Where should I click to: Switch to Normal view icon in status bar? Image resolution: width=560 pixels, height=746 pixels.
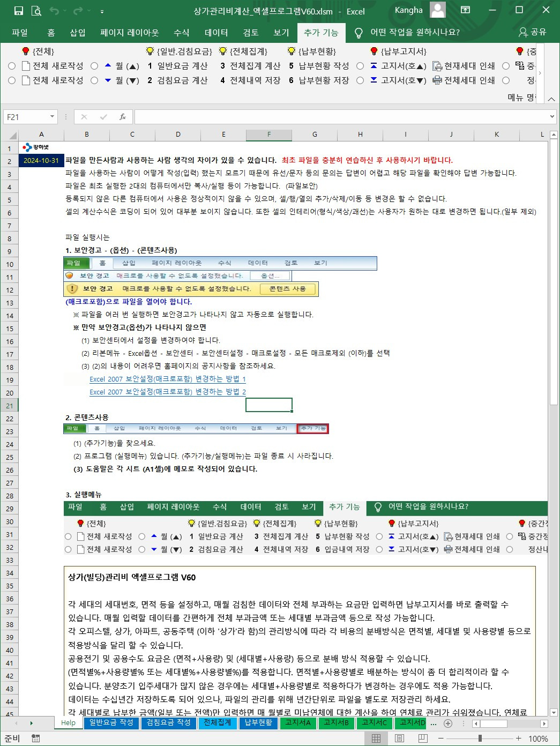[x=376, y=738]
